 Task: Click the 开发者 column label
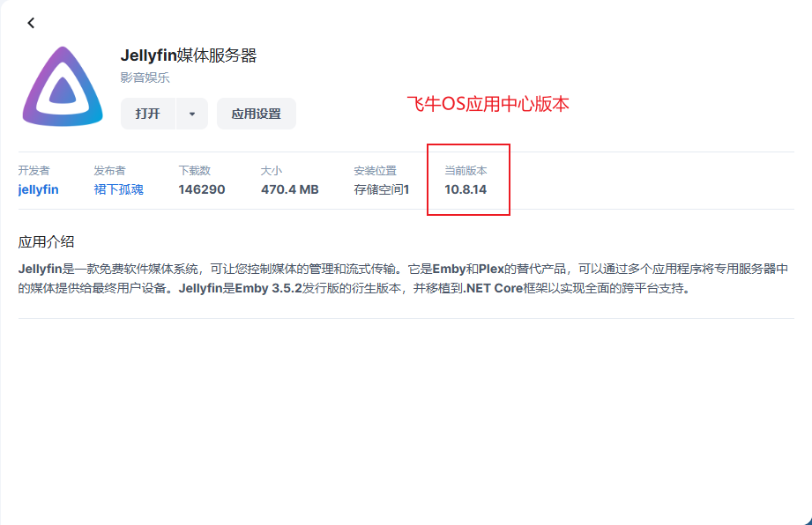(x=34, y=170)
